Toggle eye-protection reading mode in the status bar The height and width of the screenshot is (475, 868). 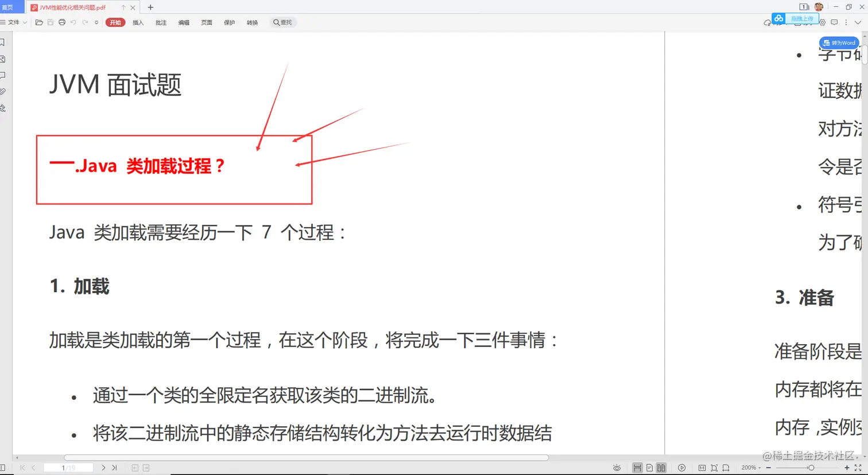[617, 468]
